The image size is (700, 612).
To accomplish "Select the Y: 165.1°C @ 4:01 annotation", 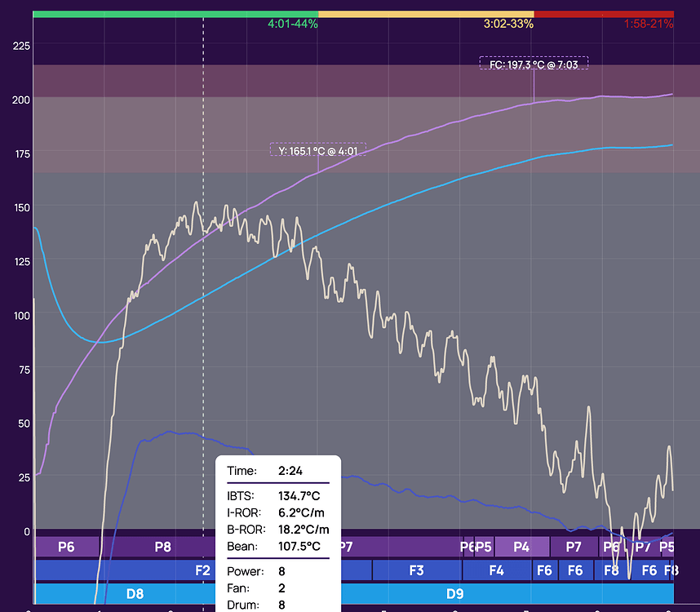I will [x=317, y=150].
